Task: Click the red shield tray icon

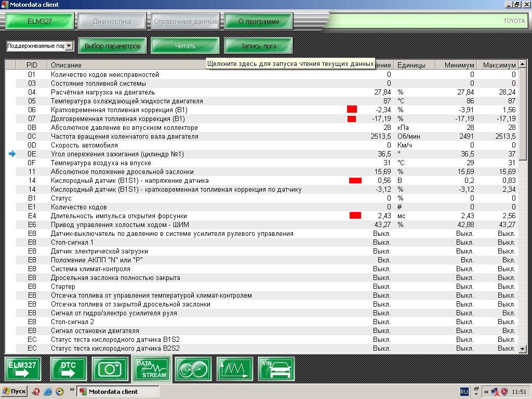Action: point(504,392)
